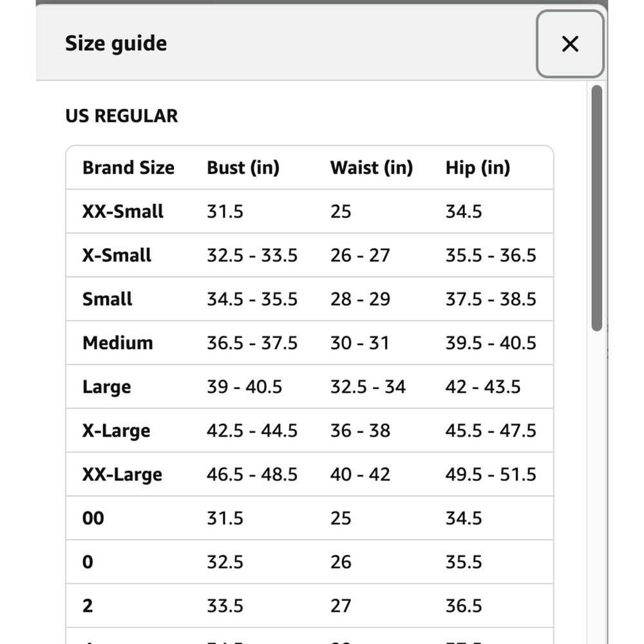Image resolution: width=644 pixels, height=644 pixels.
Task: Click the X-Small row label
Action: coord(117,256)
